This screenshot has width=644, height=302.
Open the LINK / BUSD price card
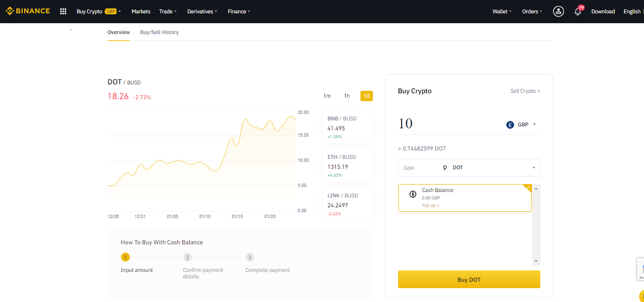(x=347, y=204)
